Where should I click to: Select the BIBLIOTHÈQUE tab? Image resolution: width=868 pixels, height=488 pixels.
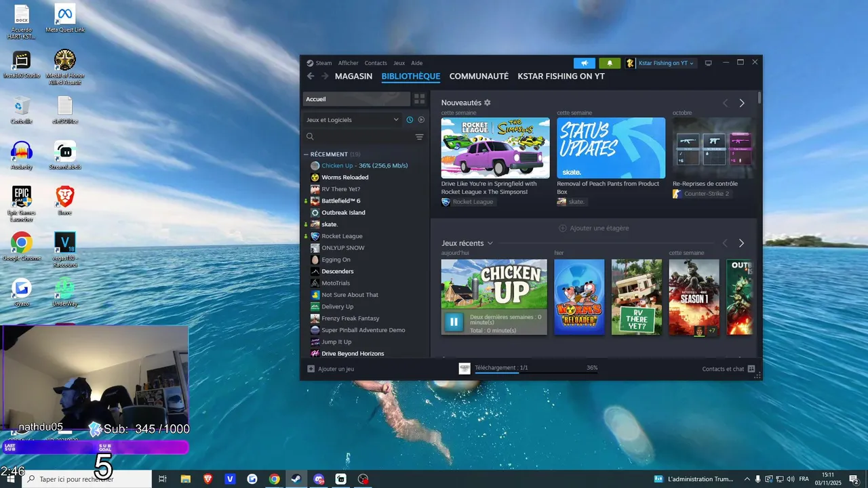pos(411,77)
